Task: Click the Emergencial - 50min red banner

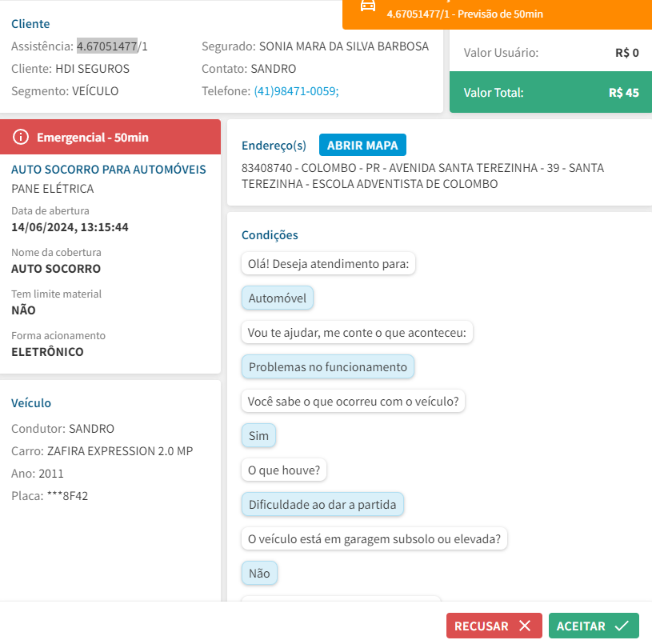Action: (110, 137)
